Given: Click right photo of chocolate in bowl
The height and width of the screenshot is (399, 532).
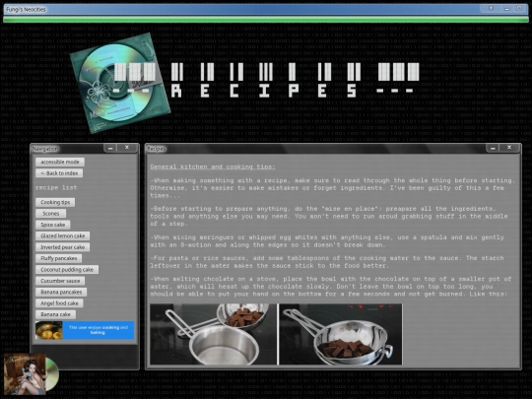Looking at the screenshot, I should point(341,334).
